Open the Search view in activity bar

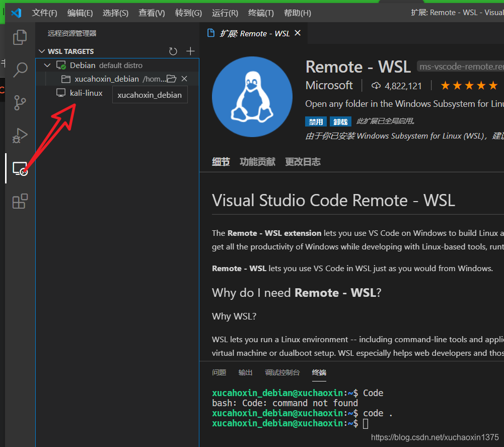[20, 70]
